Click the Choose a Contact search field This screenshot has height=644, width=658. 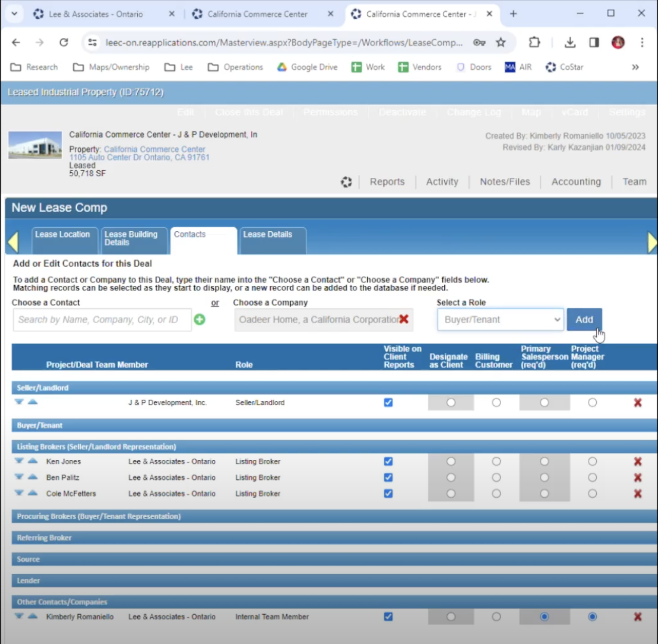[102, 320]
